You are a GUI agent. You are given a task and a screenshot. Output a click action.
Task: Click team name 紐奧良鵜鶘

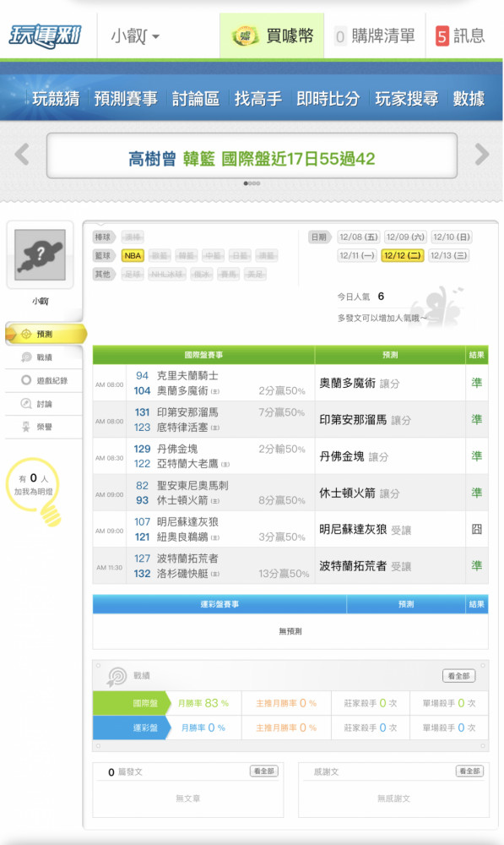click(x=182, y=537)
